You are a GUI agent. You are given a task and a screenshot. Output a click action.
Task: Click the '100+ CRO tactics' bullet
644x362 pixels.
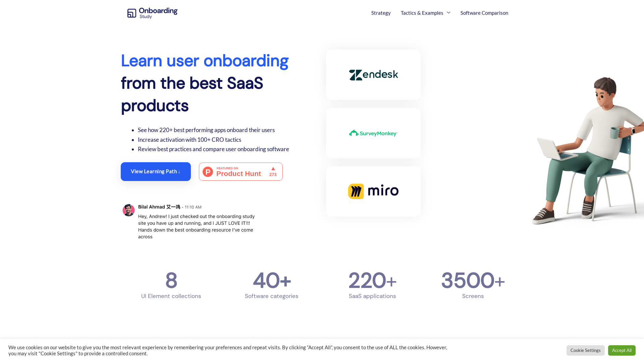[x=190, y=140]
